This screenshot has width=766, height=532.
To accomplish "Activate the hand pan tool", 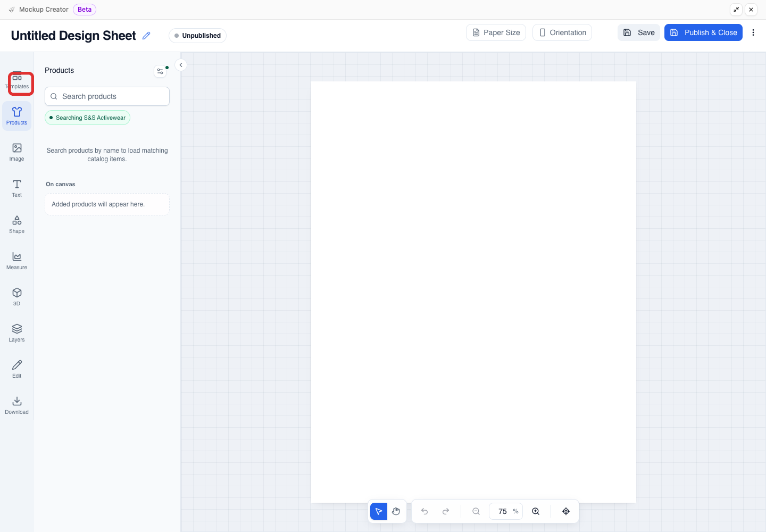I will tap(396, 511).
